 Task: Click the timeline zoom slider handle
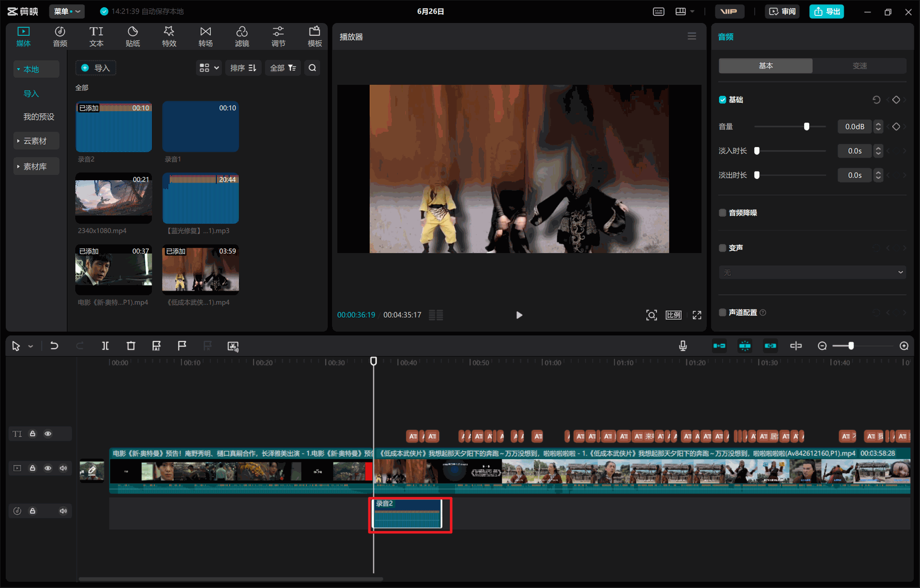(851, 346)
